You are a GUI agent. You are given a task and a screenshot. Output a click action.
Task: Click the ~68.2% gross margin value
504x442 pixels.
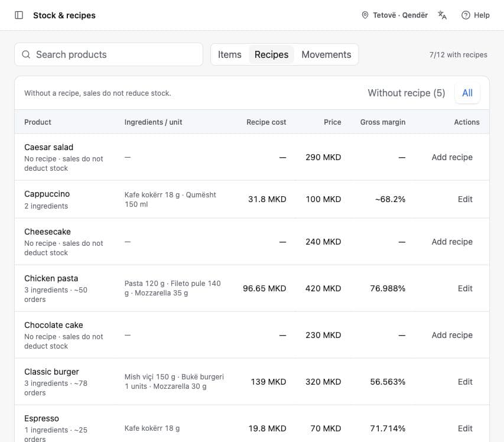coord(390,199)
